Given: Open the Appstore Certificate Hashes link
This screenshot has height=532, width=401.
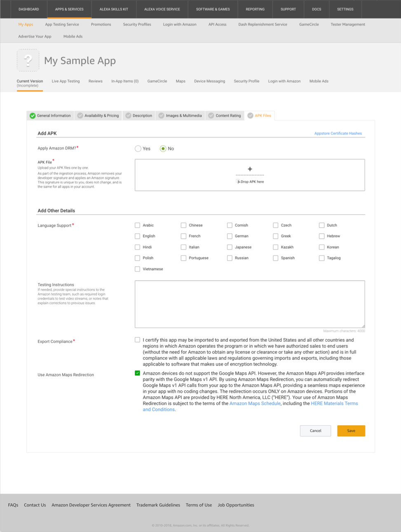Looking at the screenshot, I should coord(338,134).
